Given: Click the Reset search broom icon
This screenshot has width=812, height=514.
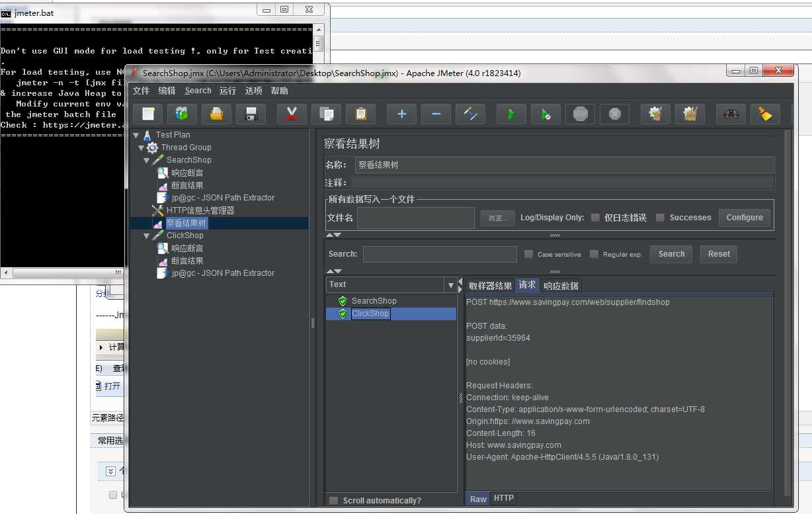Looking at the screenshot, I should [x=765, y=114].
